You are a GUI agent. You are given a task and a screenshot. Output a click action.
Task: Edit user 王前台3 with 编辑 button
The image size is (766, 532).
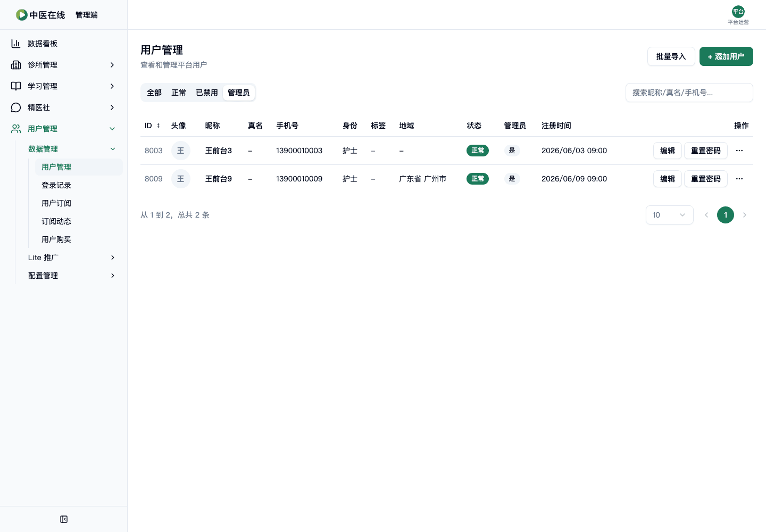click(668, 151)
